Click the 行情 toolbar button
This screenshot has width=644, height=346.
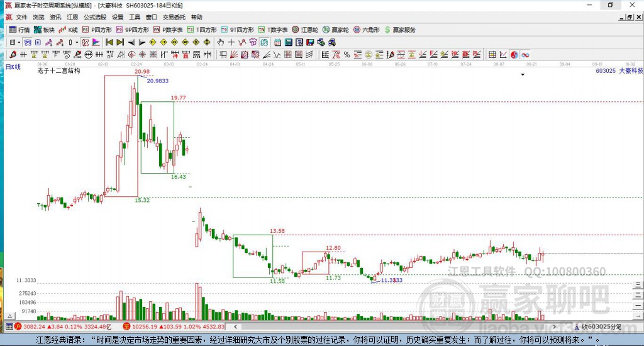coord(19,30)
